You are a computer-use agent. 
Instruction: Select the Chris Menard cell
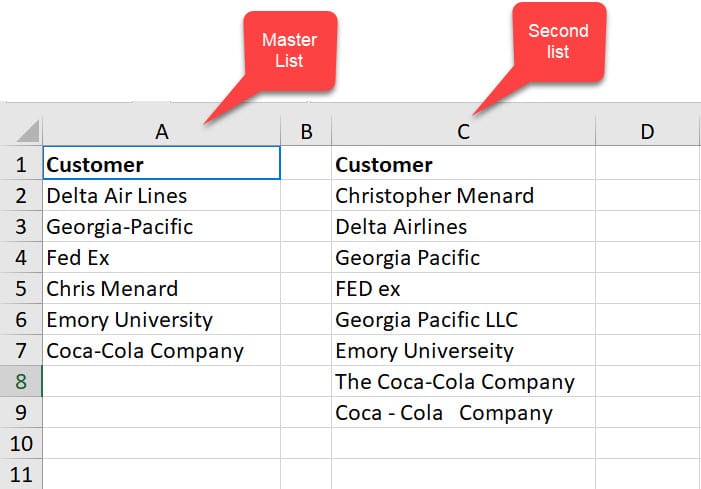[x=162, y=288]
